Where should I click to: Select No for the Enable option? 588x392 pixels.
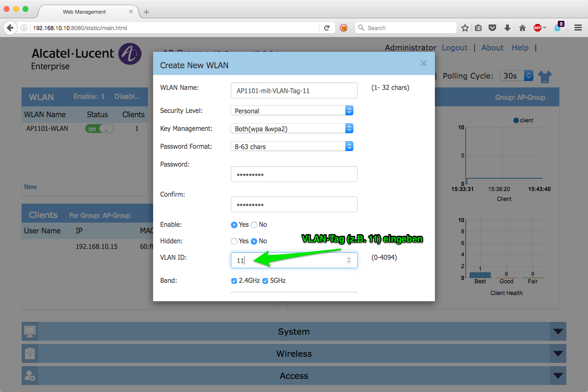coord(254,225)
